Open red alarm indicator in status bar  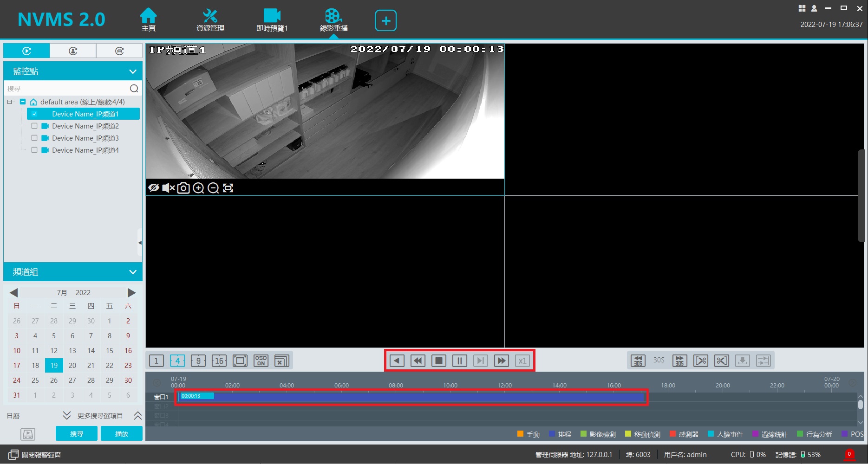tap(849, 455)
